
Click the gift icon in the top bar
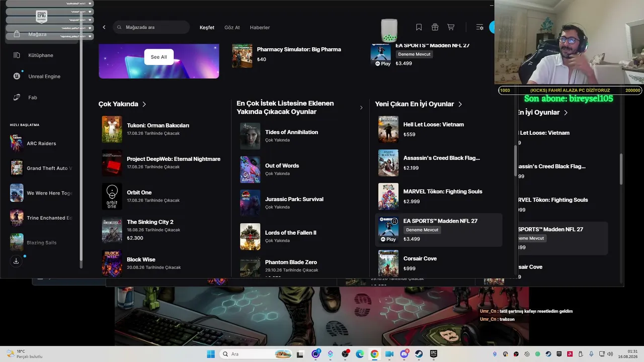435,27
